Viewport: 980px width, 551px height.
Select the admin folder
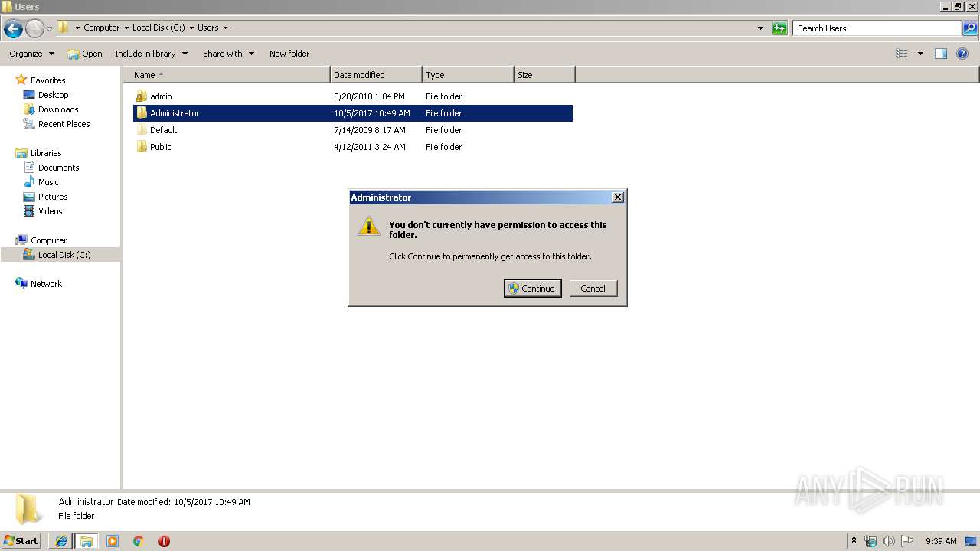point(161,96)
